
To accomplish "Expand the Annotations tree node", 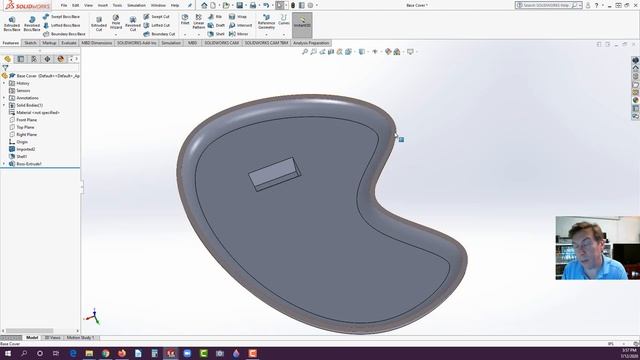I will 4,98.
